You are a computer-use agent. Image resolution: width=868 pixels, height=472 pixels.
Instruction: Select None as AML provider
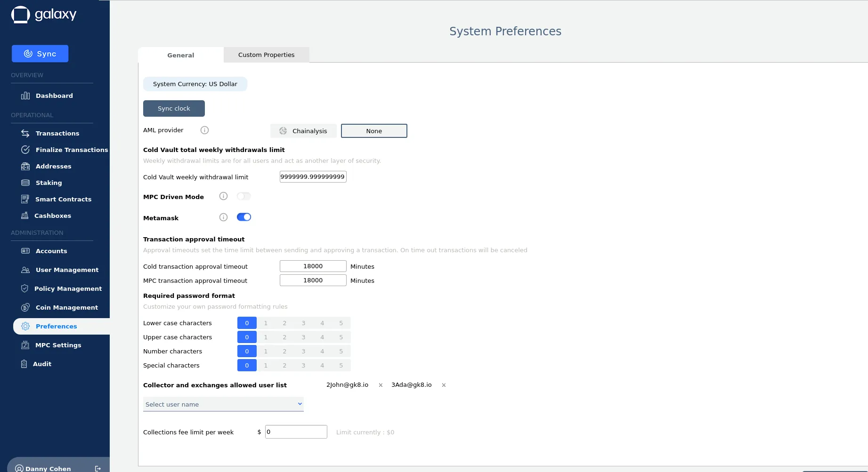click(374, 131)
